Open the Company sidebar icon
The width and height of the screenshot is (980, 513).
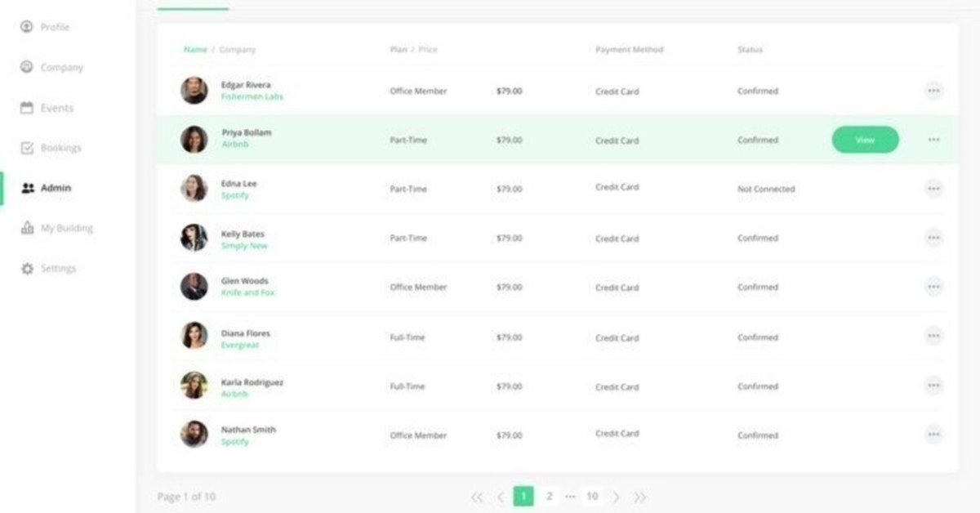(x=27, y=67)
